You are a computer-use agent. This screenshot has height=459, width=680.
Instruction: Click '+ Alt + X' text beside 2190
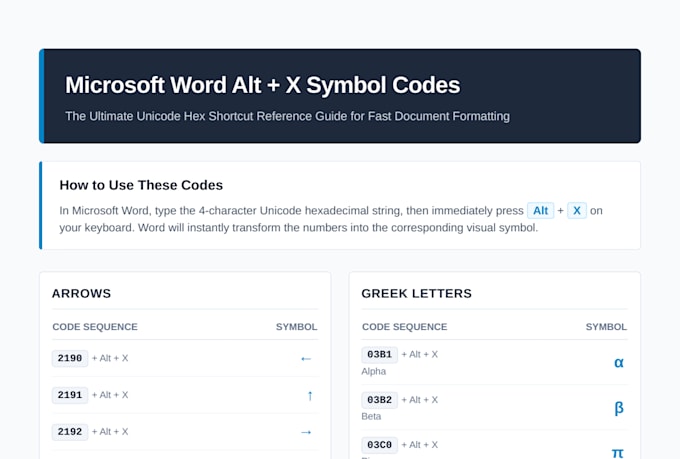coord(110,358)
